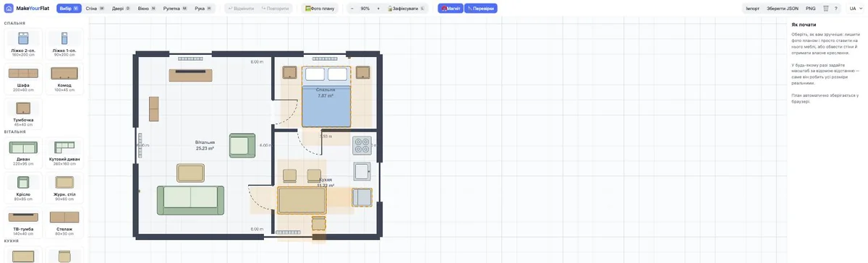Toggle the Магніт snap magnet
Screen dimensions: 868x263
[451, 8]
